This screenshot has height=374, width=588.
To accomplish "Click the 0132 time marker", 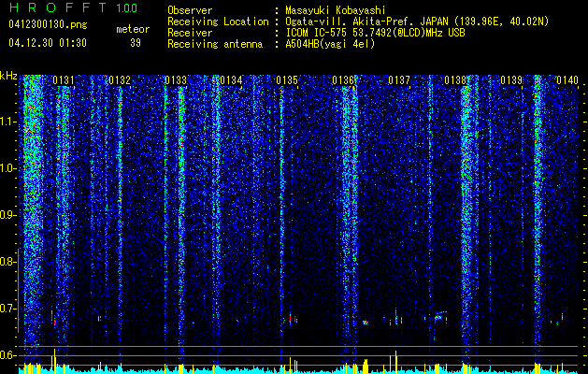I will tap(120, 80).
